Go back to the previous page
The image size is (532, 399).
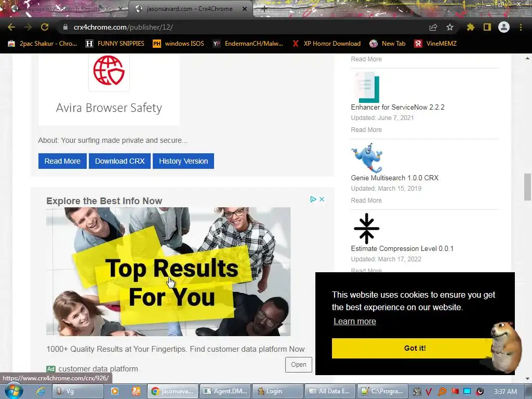(11, 27)
